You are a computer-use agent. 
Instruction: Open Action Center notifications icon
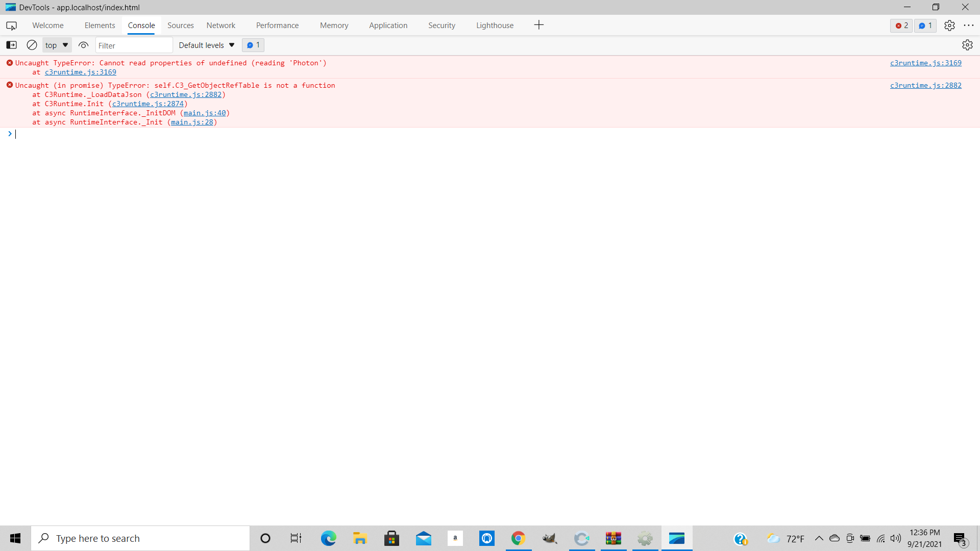pos(960,539)
